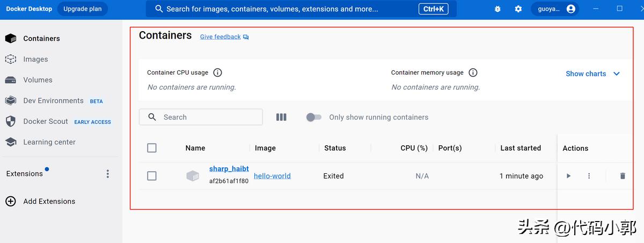Toggle Only show running containers
This screenshot has width=644, height=243.
point(314,117)
